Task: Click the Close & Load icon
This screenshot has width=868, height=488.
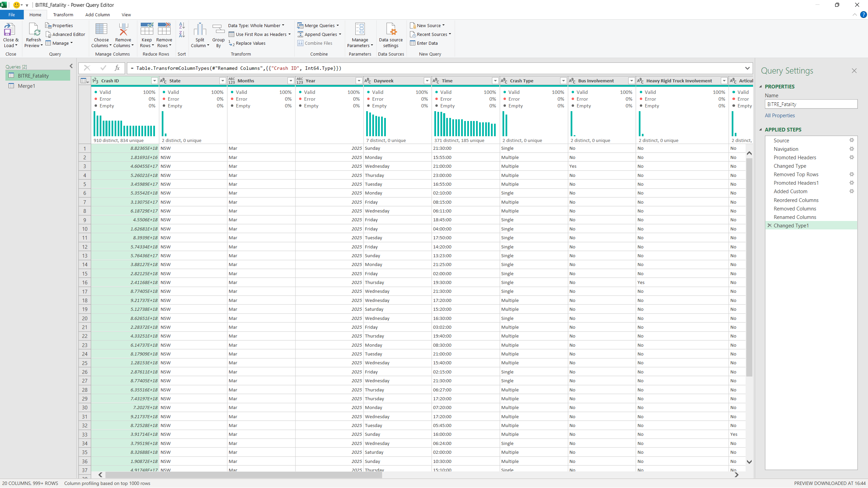Action: click(x=10, y=30)
